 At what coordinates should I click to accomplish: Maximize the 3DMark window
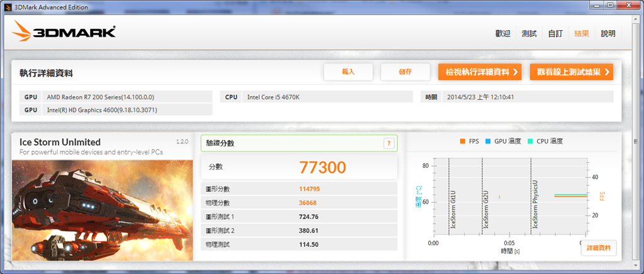(610, 5)
